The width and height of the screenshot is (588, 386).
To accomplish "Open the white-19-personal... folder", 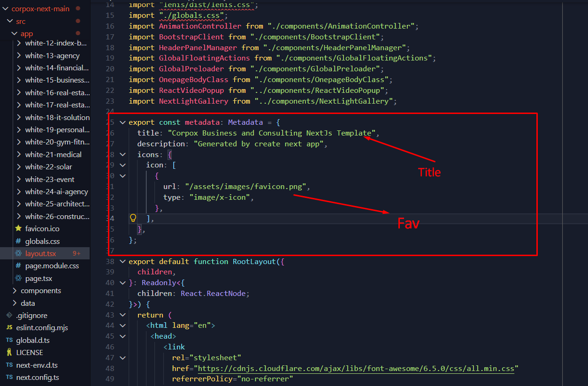I will (57, 130).
